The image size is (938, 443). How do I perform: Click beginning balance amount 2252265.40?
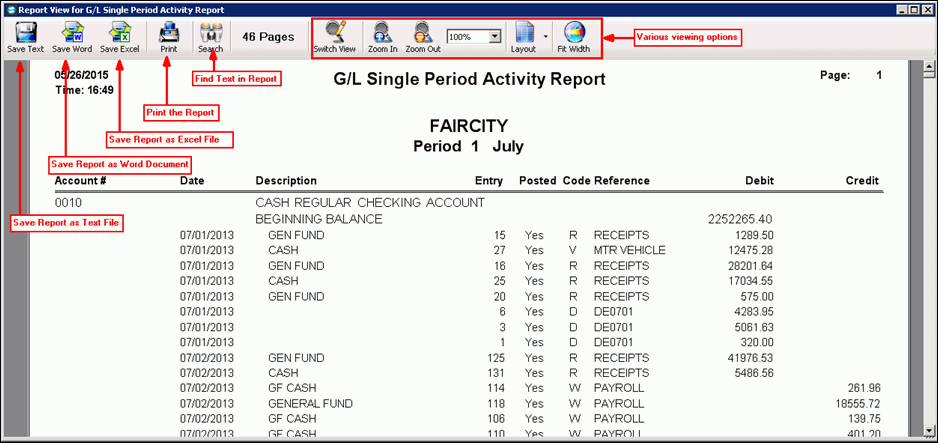[x=741, y=219]
